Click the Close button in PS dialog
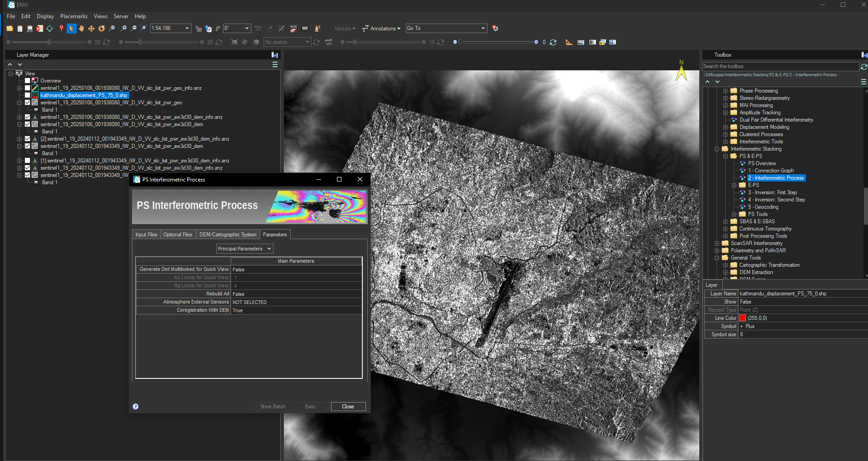Image resolution: width=868 pixels, height=461 pixels. coord(348,407)
